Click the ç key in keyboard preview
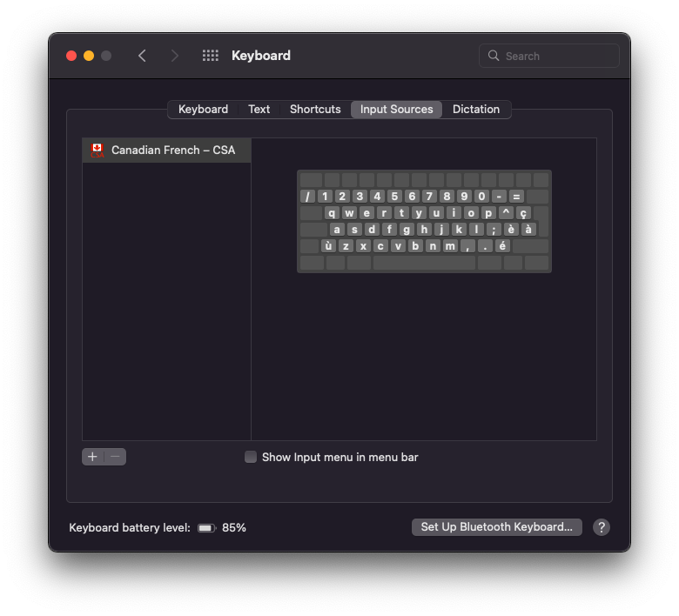 coord(523,213)
